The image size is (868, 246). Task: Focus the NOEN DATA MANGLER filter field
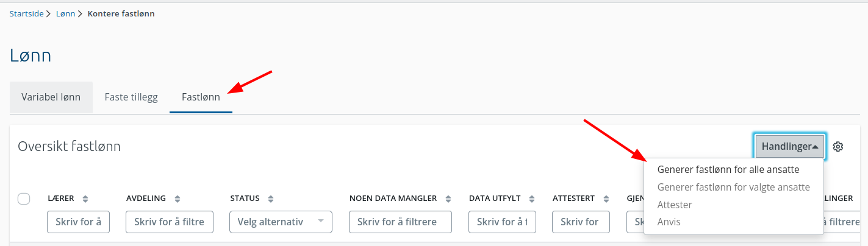pyautogui.click(x=400, y=222)
